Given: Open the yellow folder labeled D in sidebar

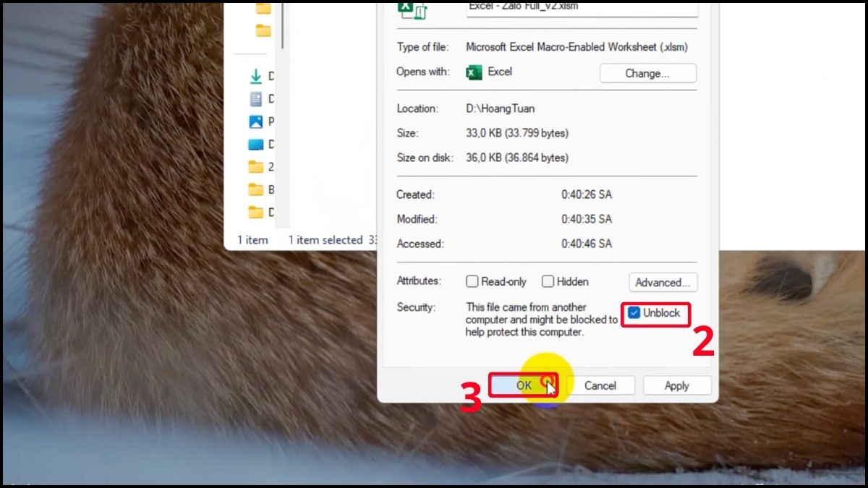Looking at the screenshot, I should pos(255,212).
